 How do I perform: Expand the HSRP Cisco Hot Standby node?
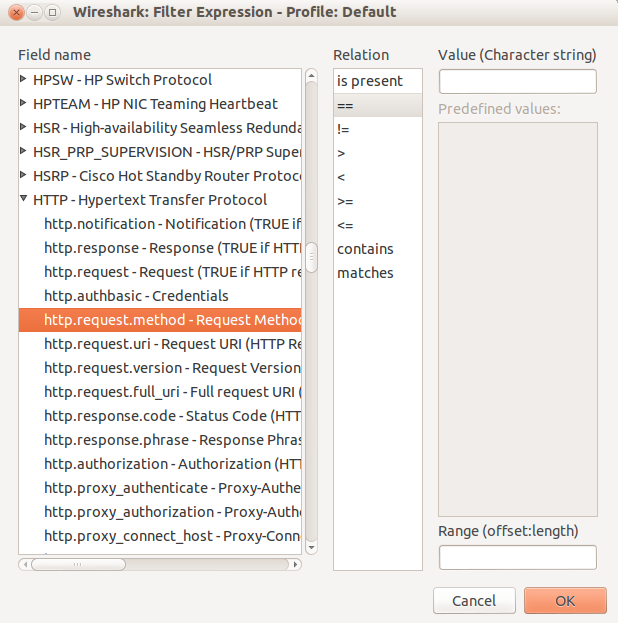point(23,174)
